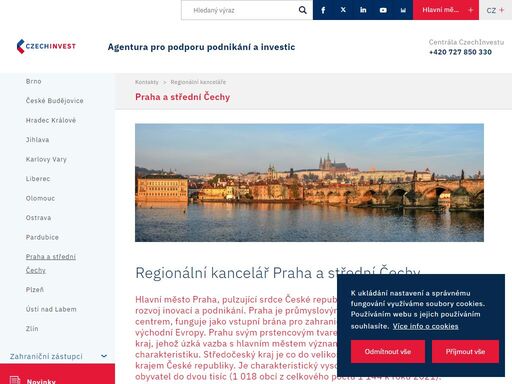Open Pardubice regional office link
This screenshot has height=384, width=512.
coord(42,237)
